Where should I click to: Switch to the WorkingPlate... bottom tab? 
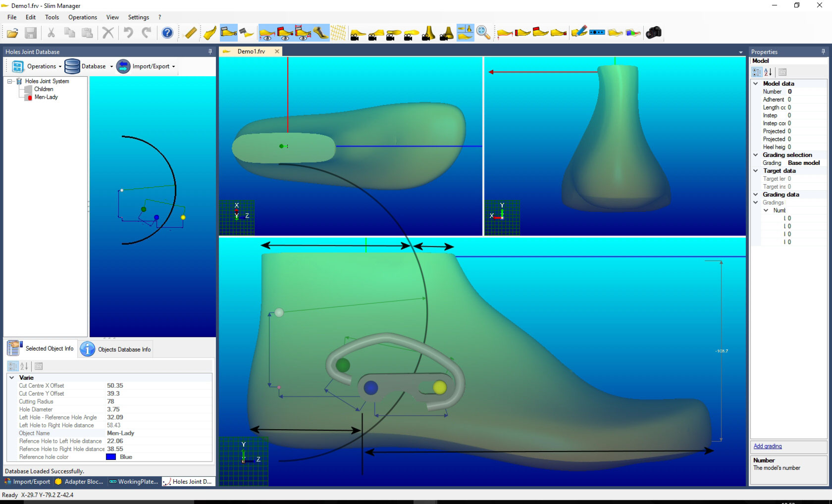click(x=133, y=481)
